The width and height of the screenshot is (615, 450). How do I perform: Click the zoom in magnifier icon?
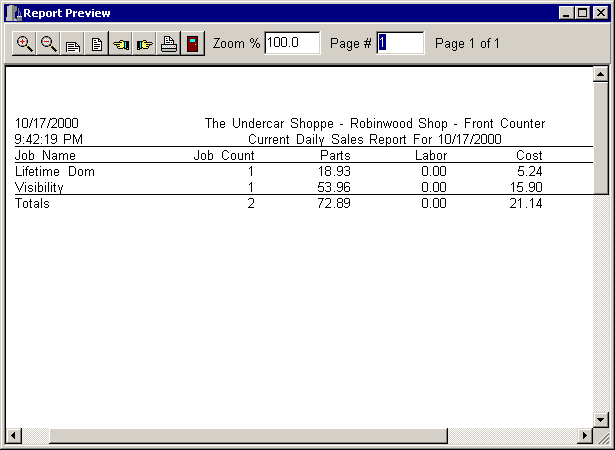[x=25, y=44]
